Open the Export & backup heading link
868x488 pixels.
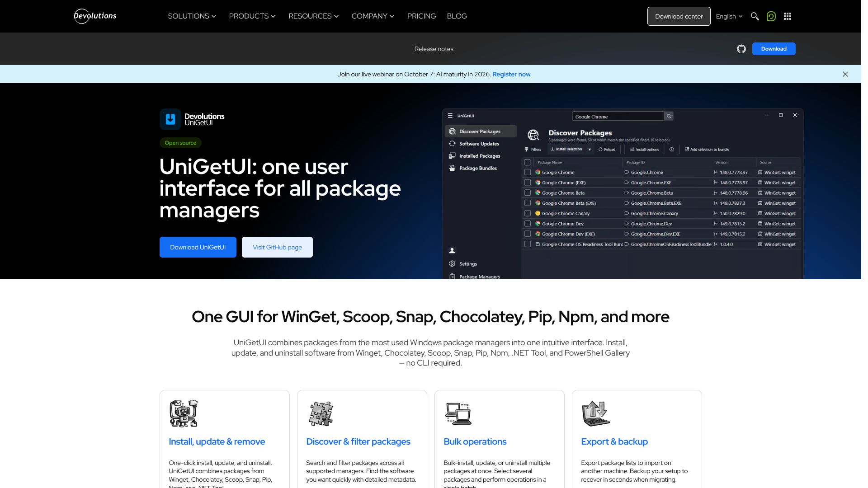pyautogui.click(x=614, y=442)
